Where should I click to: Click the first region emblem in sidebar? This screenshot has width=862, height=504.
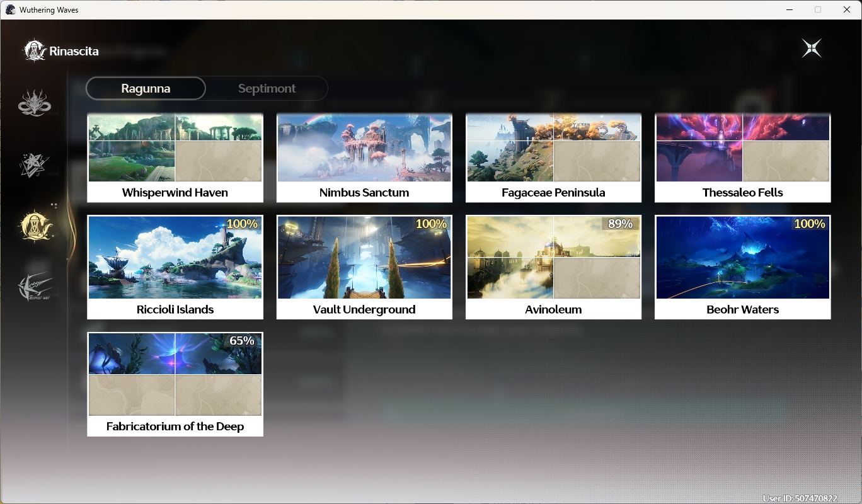tap(35, 103)
